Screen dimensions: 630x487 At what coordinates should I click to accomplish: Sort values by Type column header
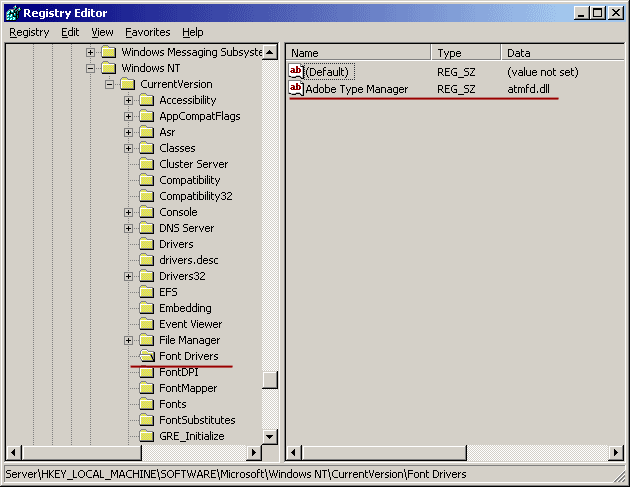[466, 53]
